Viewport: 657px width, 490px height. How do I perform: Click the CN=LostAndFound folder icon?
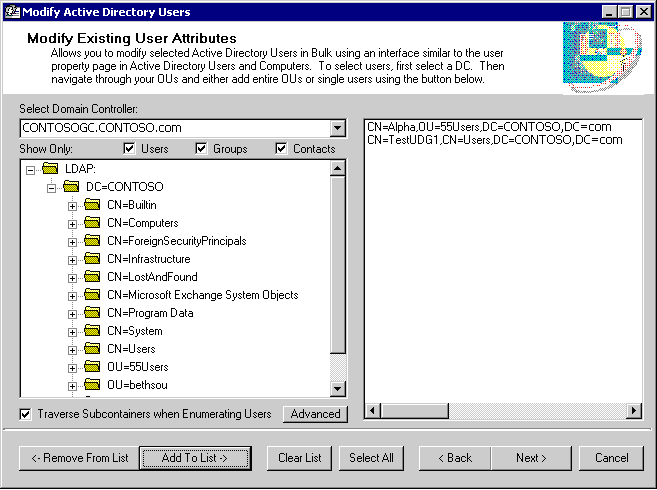click(92, 277)
